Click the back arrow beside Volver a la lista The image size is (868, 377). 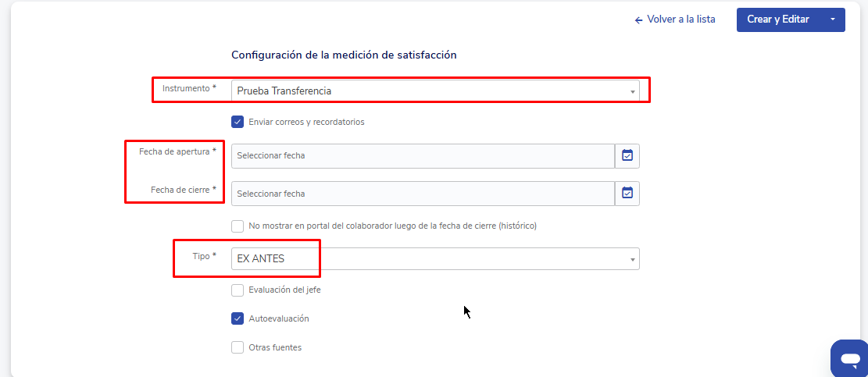pos(638,20)
